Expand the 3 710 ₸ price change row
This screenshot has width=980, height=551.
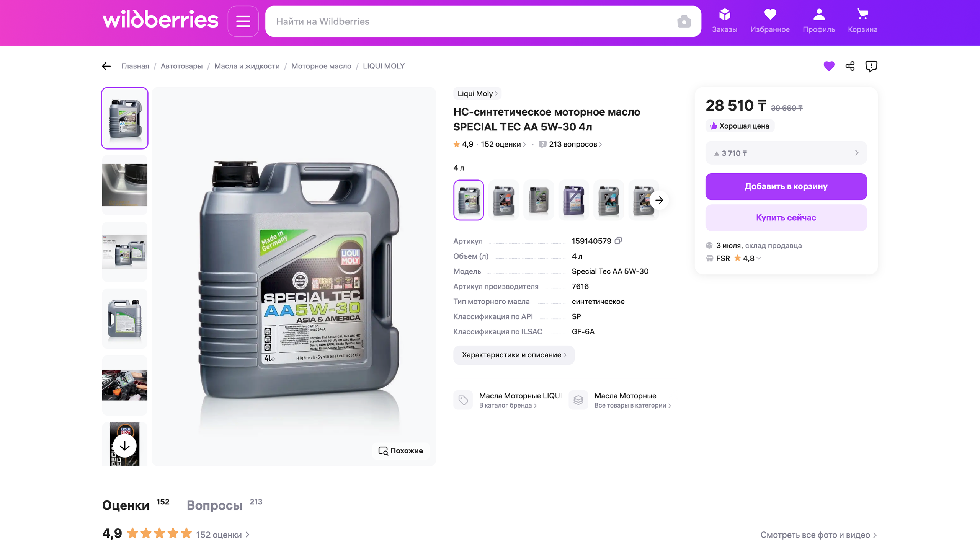pyautogui.click(x=786, y=153)
